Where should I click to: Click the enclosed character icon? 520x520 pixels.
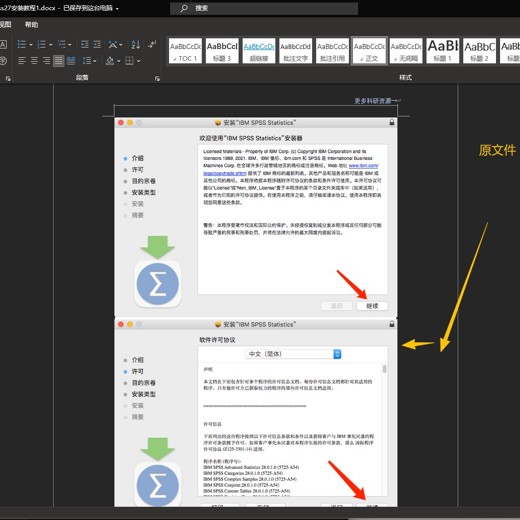tap(3, 61)
